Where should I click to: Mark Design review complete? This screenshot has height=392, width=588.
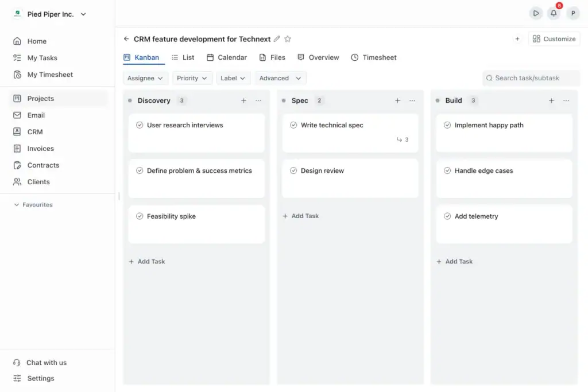[293, 170]
